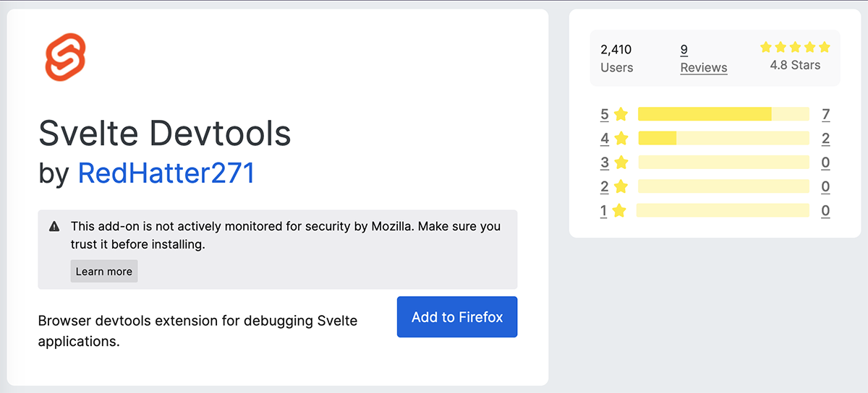Image resolution: width=868 pixels, height=393 pixels.
Task: Select the number 3 star rating link
Action: [605, 163]
